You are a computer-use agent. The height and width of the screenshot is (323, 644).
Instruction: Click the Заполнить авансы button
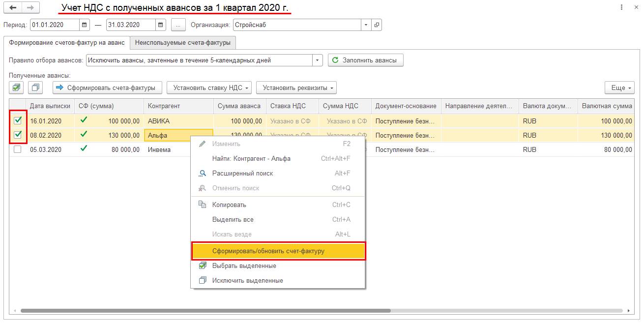click(x=365, y=60)
